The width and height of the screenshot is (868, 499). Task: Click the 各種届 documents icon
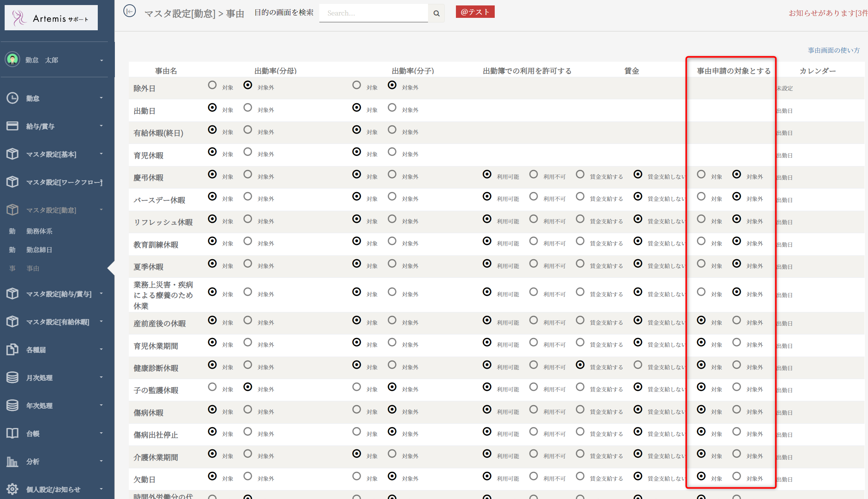coord(12,350)
